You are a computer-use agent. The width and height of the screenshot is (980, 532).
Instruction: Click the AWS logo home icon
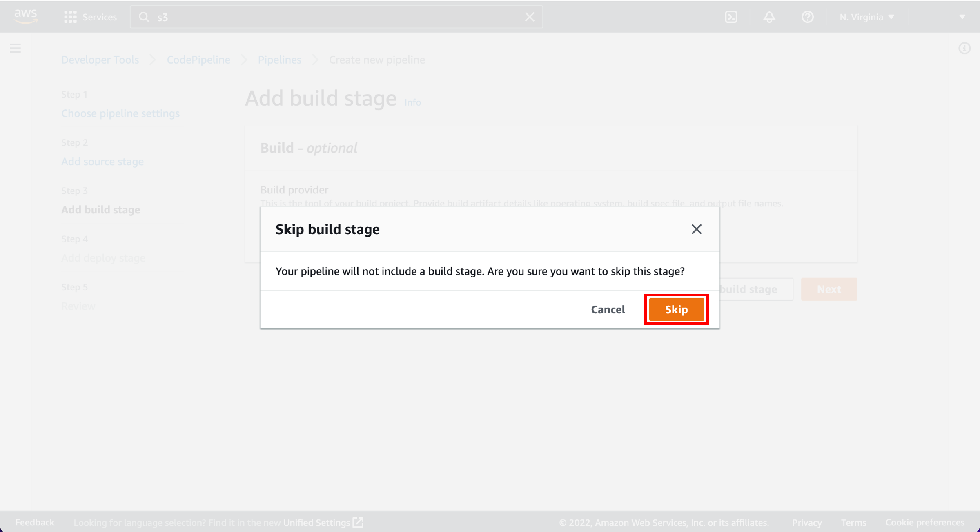[25, 16]
